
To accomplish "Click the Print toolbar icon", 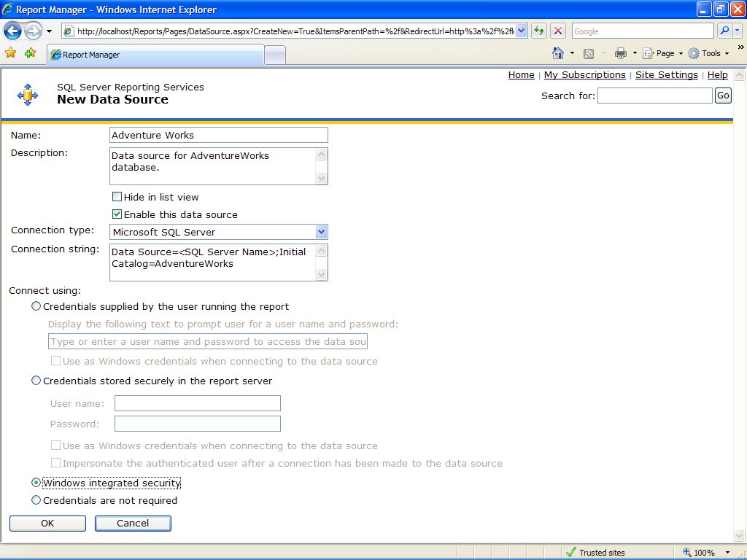I will click(620, 53).
